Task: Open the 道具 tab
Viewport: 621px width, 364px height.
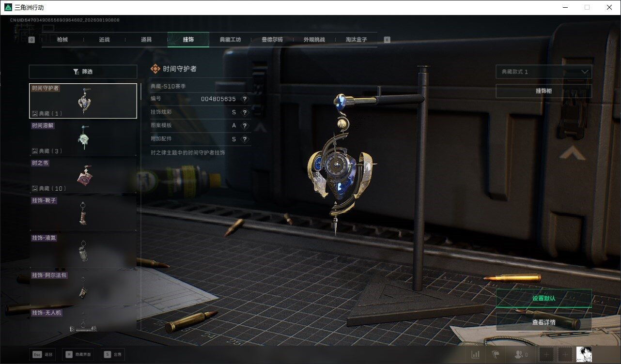Action: click(x=146, y=40)
